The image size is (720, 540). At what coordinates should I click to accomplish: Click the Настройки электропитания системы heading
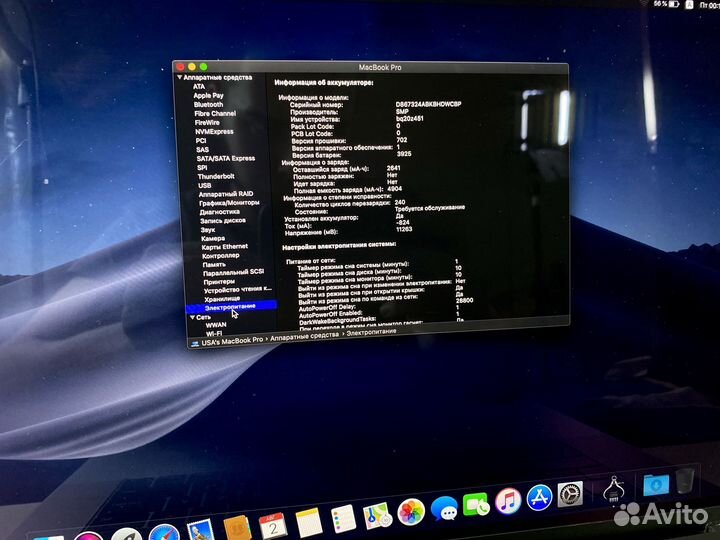tap(339, 246)
